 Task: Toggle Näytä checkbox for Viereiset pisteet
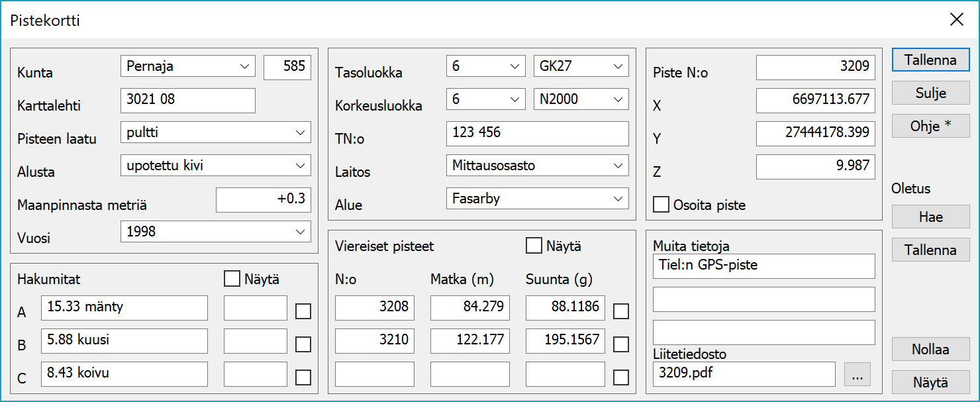click(x=534, y=246)
